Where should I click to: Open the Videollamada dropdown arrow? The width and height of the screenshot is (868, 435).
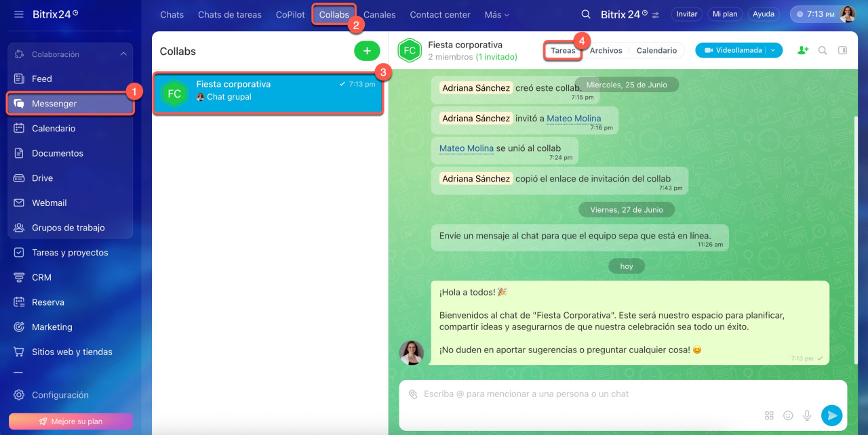click(773, 50)
